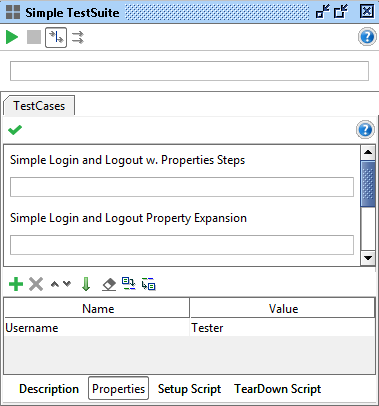This screenshot has width=379, height=406.
Task: Run the TestSuite with green play button
Action: pyautogui.click(x=12, y=37)
